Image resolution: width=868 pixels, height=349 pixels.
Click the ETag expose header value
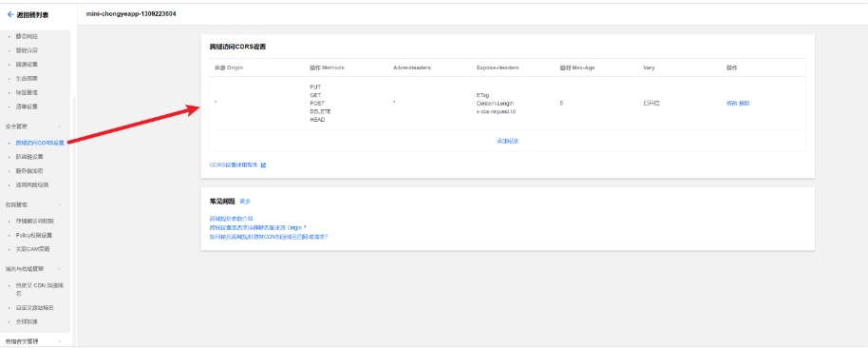coord(482,95)
